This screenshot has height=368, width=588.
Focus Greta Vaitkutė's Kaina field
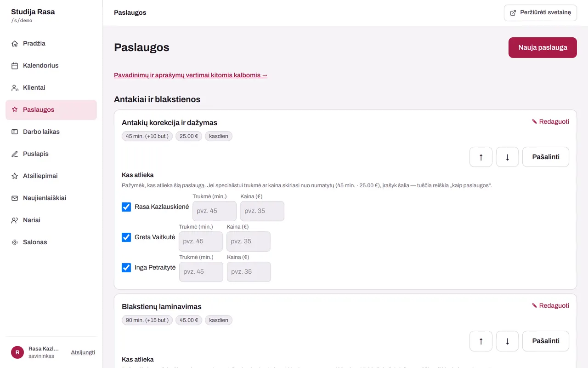click(249, 241)
